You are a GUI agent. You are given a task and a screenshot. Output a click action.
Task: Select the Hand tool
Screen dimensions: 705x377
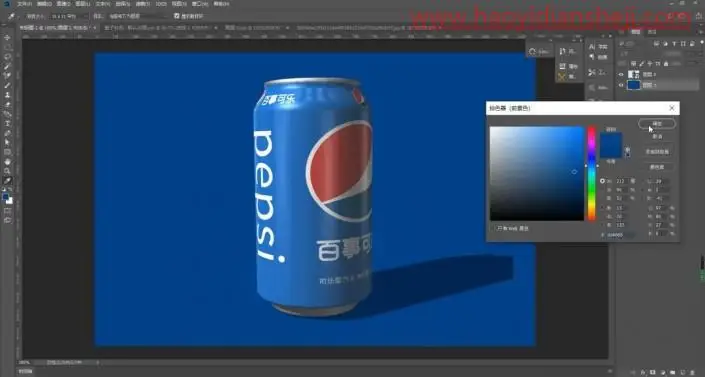coord(7,162)
